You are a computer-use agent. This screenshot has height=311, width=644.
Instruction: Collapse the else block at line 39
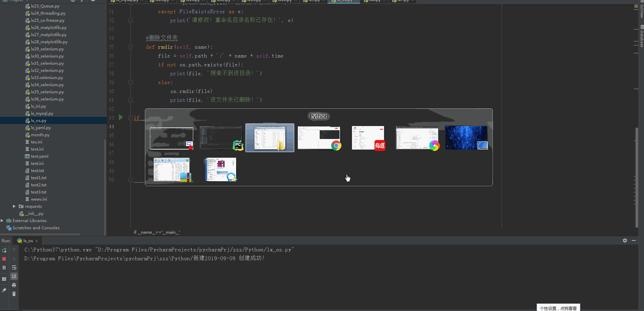click(131, 82)
